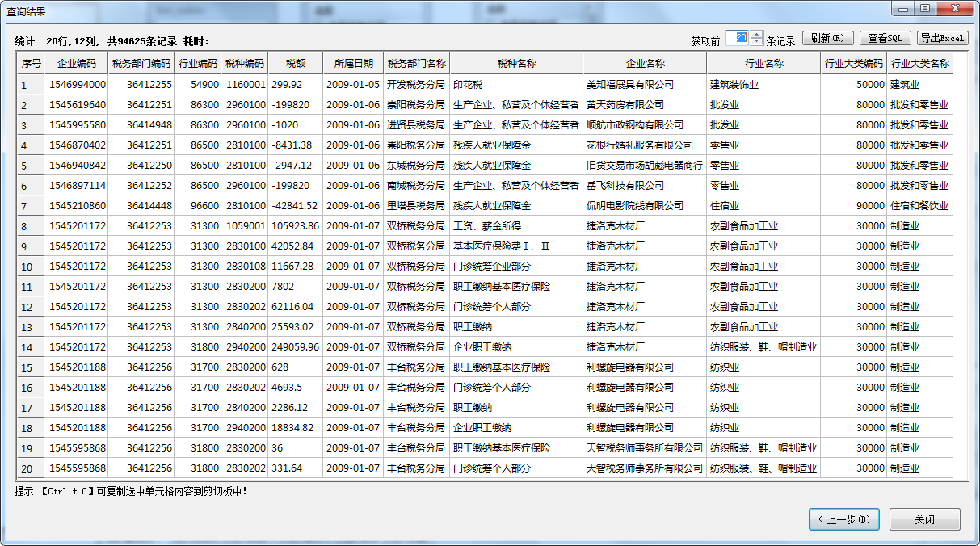Go back with the 上一步(B) button

(x=843, y=519)
